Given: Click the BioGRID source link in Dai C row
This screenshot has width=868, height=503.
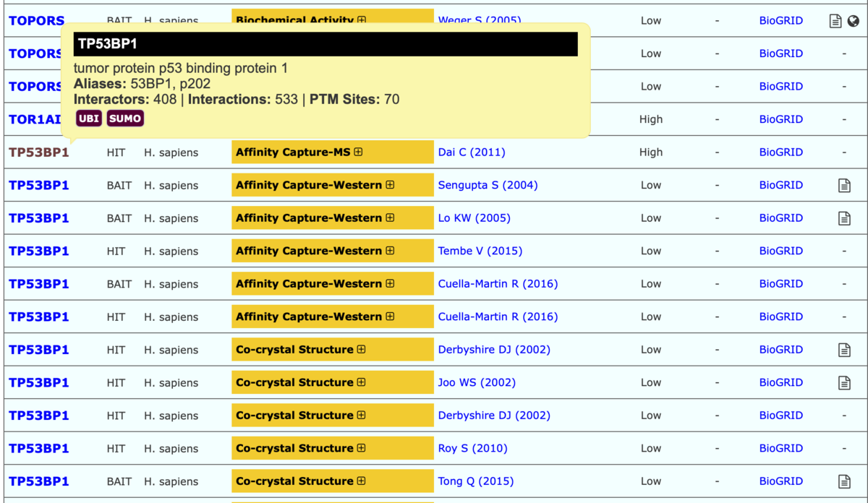Looking at the screenshot, I should pos(781,152).
